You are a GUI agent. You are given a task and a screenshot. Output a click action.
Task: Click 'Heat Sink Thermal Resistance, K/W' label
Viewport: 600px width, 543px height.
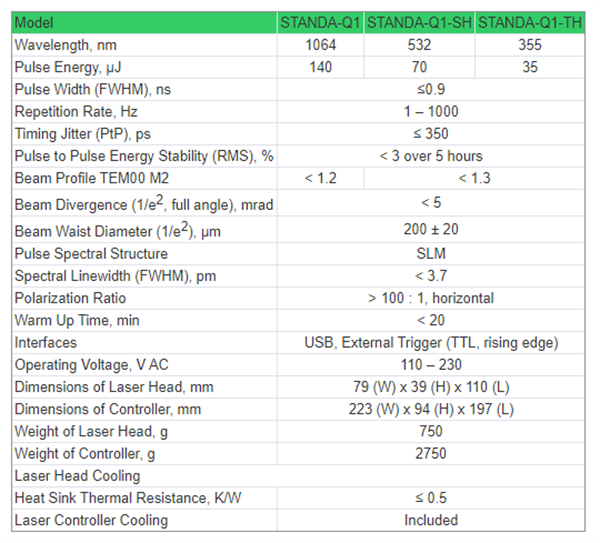click(128, 498)
